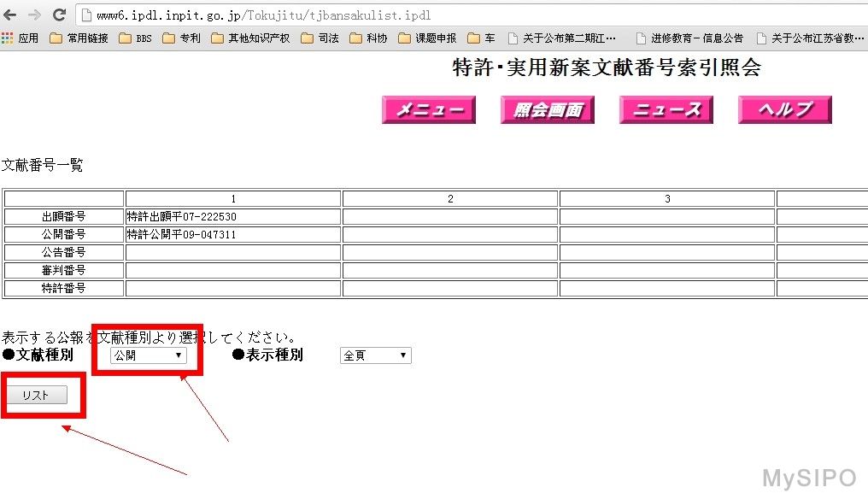Expand the 文献種別 dropdown showing 公開
868x499 pixels.
[148, 355]
